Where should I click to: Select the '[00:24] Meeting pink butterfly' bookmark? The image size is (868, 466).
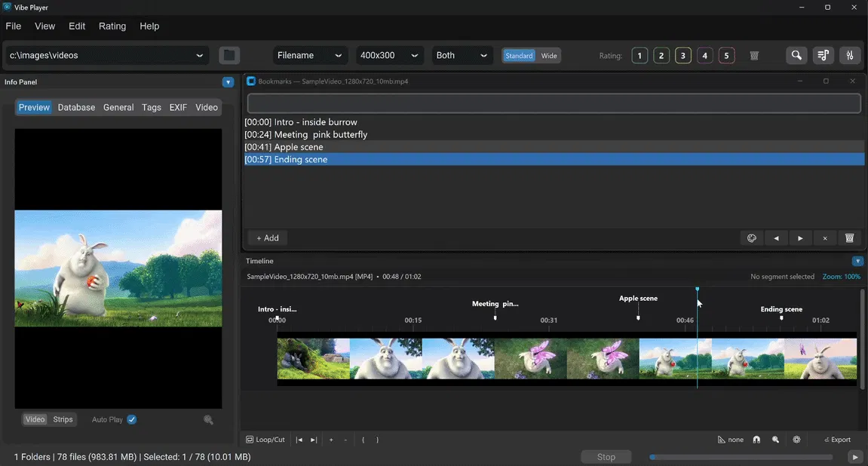coord(554,134)
